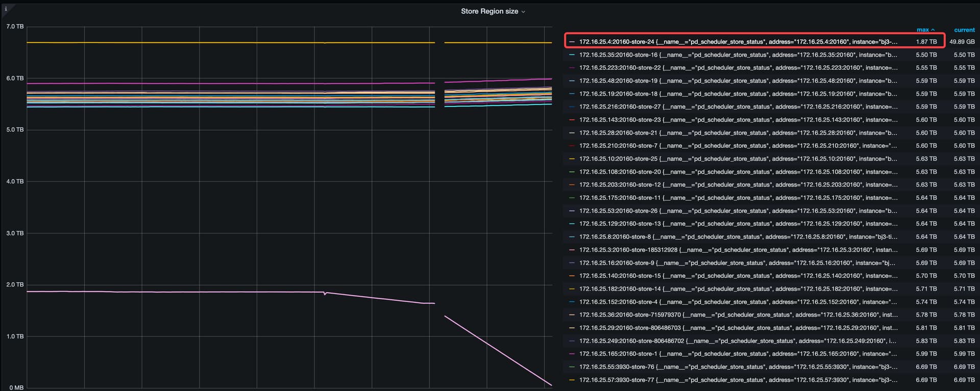The width and height of the screenshot is (980, 391).
Task: Select legend entry 172.16.25.249 store-806486702
Action: [738, 341]
